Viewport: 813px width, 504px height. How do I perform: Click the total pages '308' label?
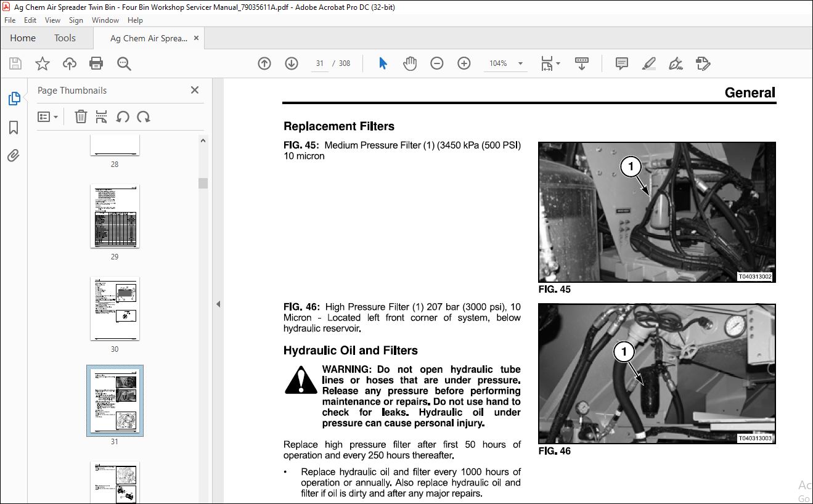click(345, 63)
